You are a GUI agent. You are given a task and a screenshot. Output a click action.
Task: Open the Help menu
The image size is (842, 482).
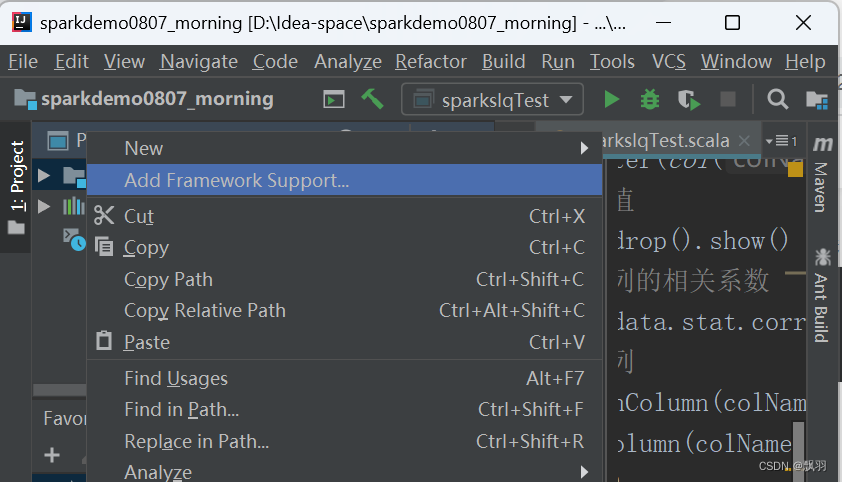tap(805, 61)
